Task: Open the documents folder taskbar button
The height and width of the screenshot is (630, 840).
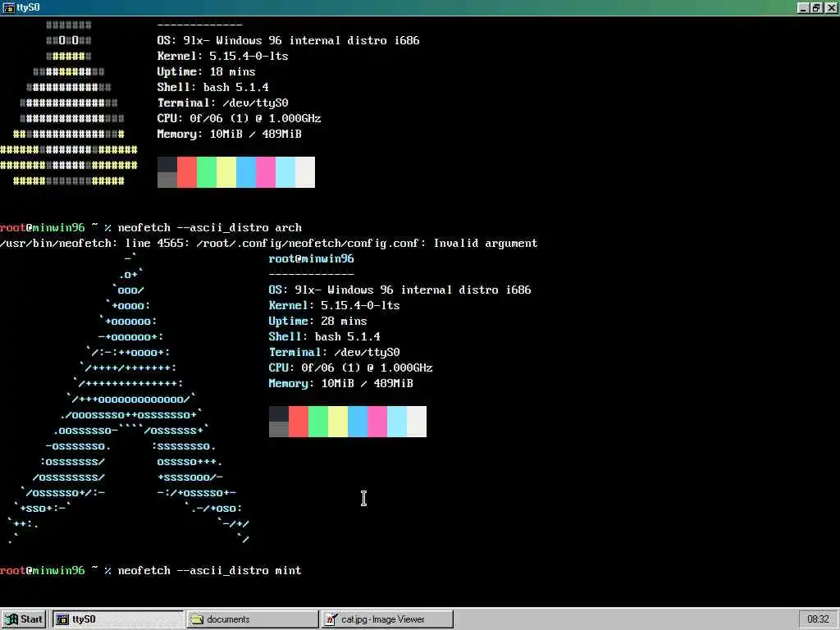Action: (253, 619)
